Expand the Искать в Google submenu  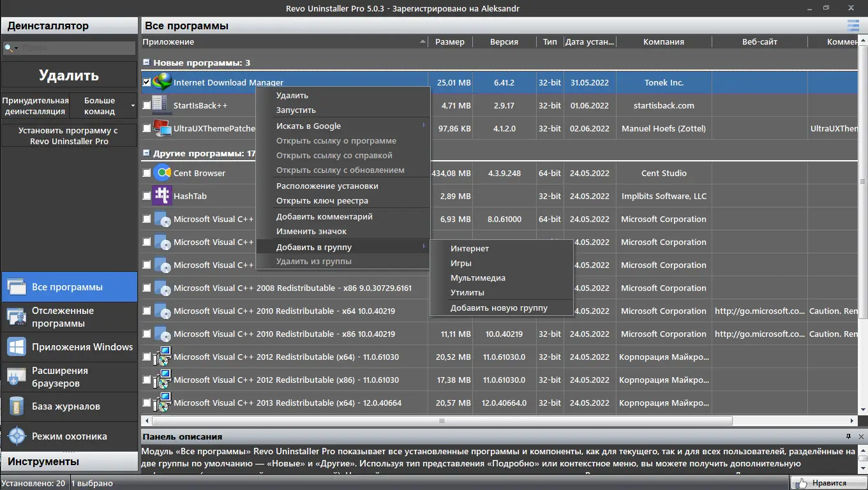click(x=343, y=126)
